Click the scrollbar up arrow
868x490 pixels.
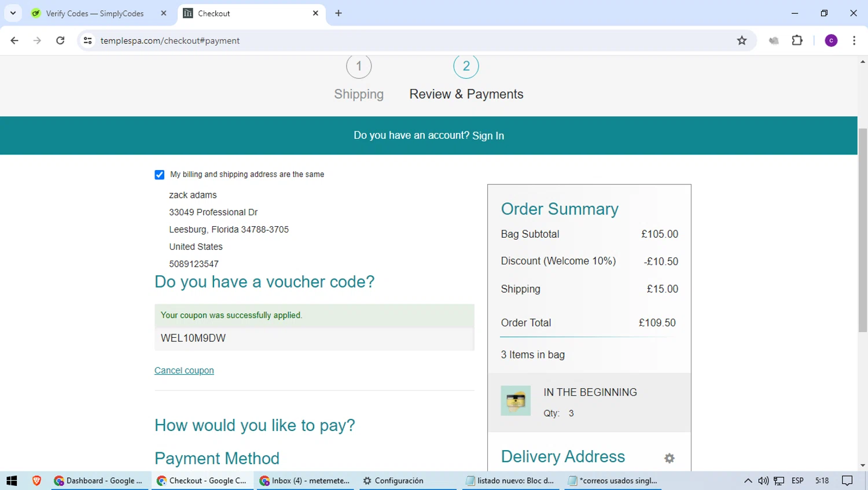(863, 61)
